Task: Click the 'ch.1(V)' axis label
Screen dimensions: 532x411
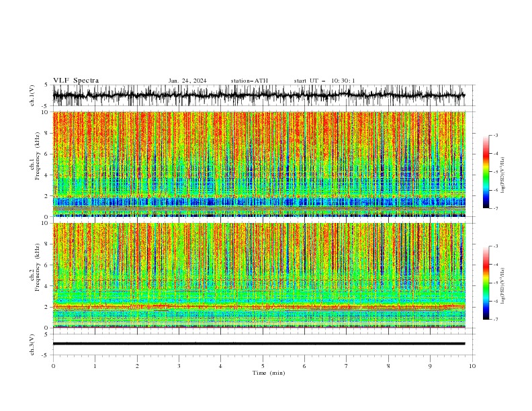Action: point(32,95)
